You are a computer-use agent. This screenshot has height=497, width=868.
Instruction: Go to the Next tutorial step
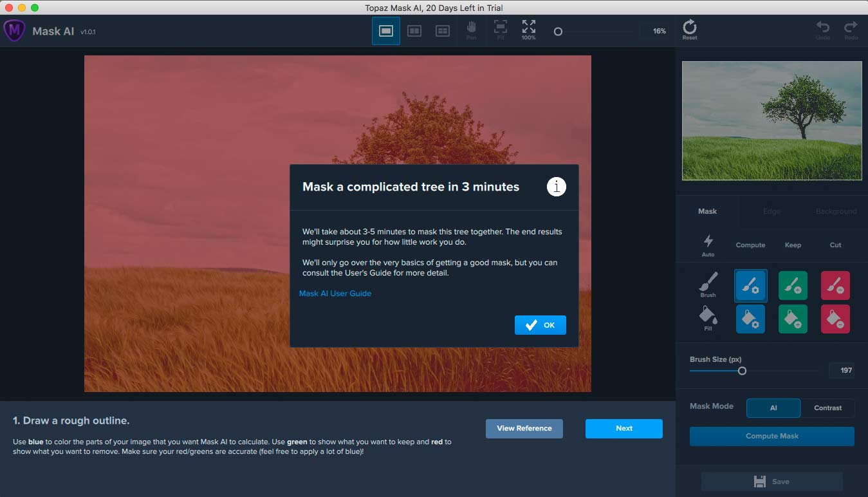pos(624,428)
